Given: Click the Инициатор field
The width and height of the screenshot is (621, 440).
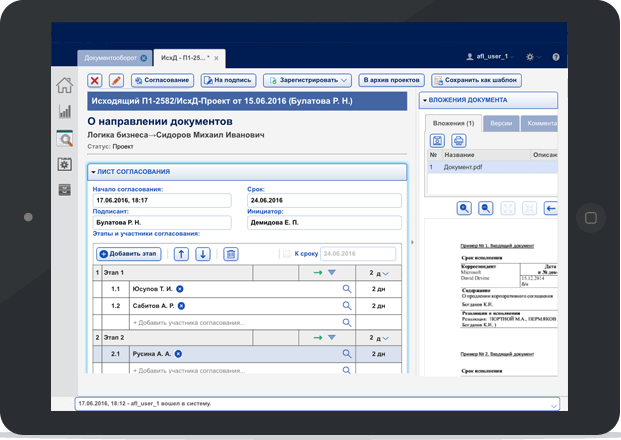Looking at the screenshot, I should (324, 223).
